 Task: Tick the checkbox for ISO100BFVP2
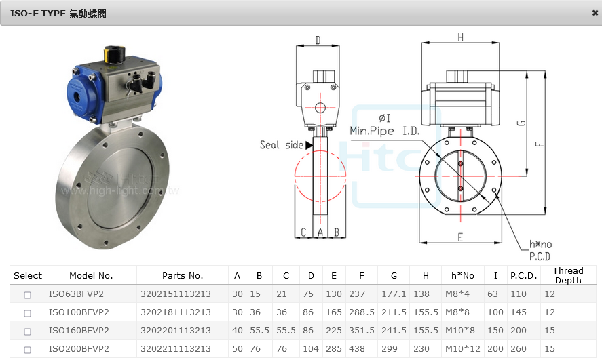coord(28,313)
